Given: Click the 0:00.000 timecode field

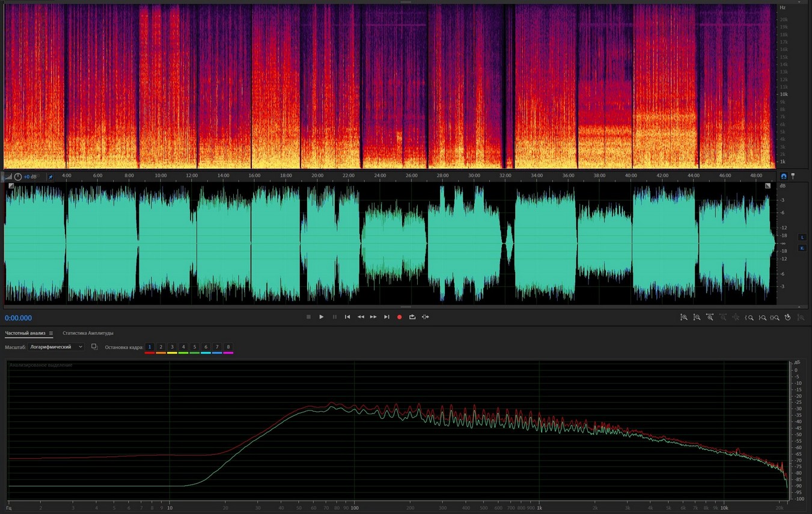Looking at the screenshot, I should [19, 318].
